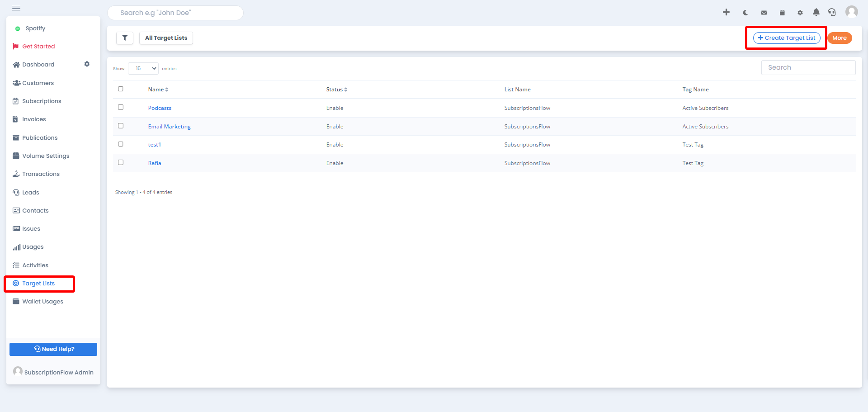Check the Podcasts row checkbox

[121, 107]
